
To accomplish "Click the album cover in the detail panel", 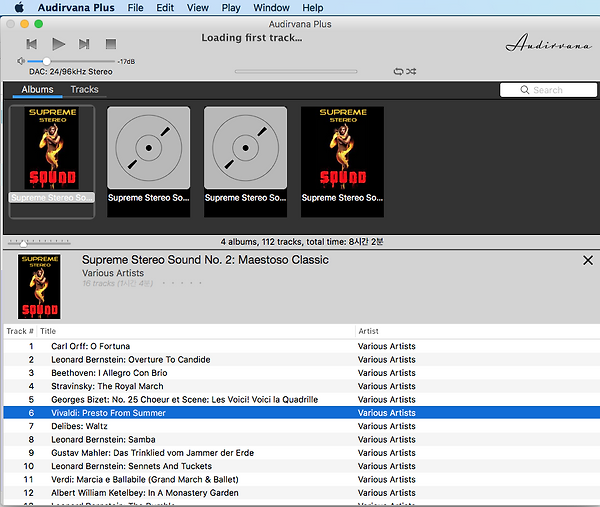I will (x=39, y=287).
